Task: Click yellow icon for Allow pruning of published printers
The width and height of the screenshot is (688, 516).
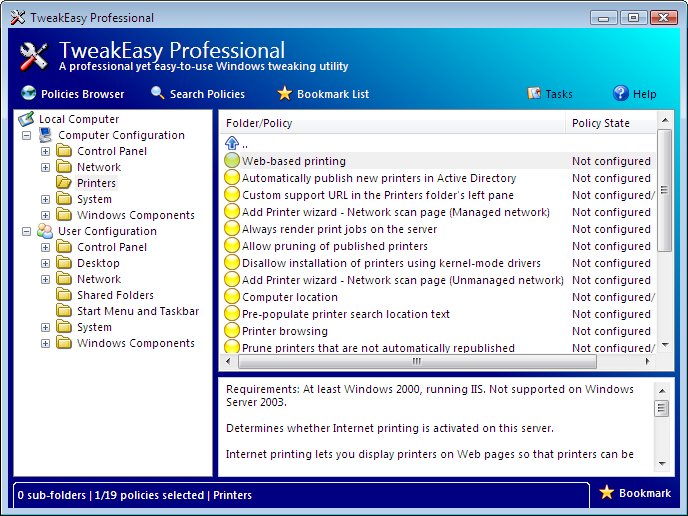Action: pyautogui.click(x=232, y=246)
